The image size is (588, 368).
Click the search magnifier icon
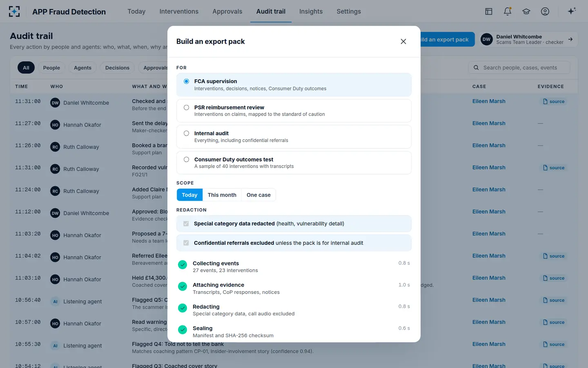(x=476, y=67)
